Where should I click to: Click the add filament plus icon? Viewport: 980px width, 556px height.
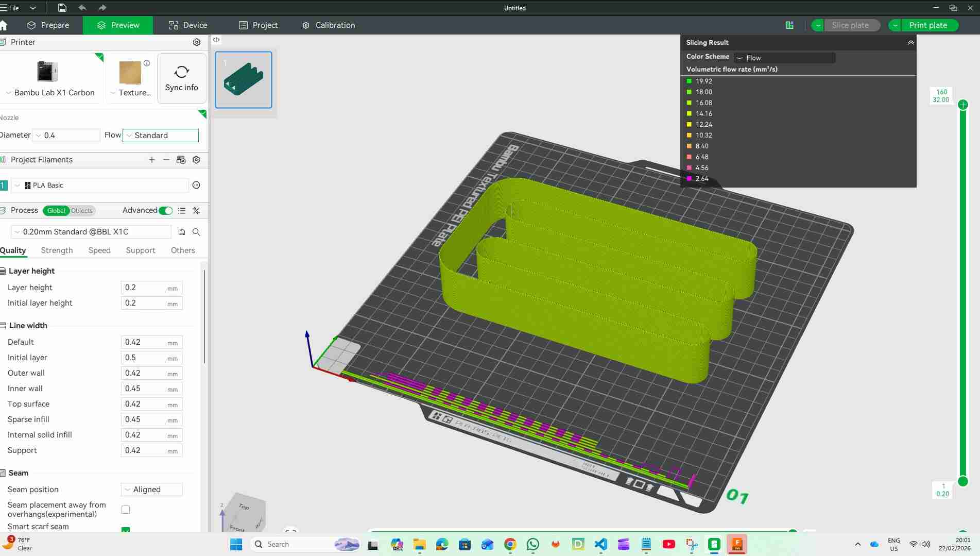151,160
